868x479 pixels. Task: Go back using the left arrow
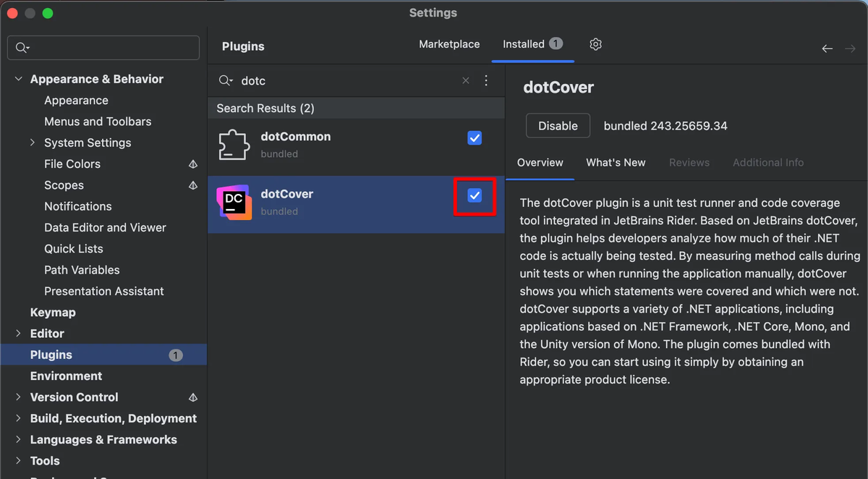(x=827, y=48)
